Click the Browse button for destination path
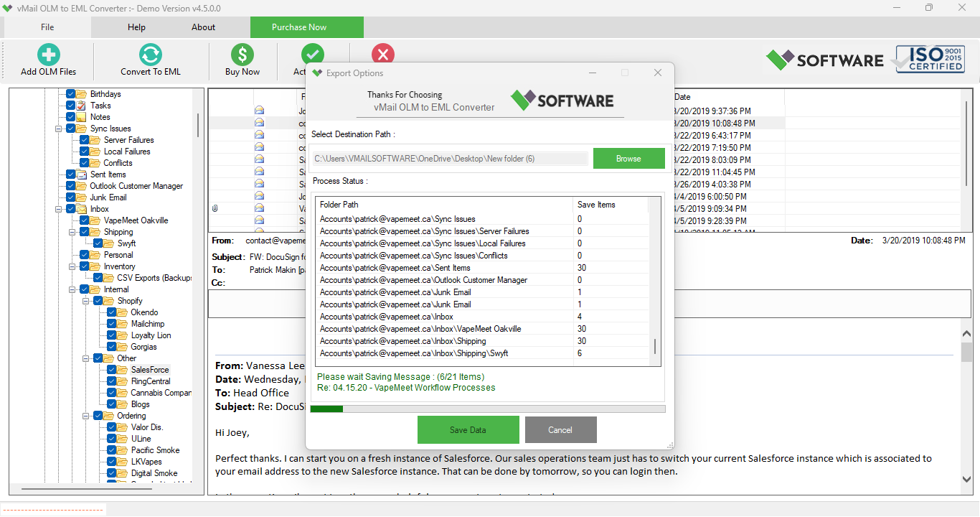Image resolution: width=980 pixels, height=517 pixels. point(629,157)
